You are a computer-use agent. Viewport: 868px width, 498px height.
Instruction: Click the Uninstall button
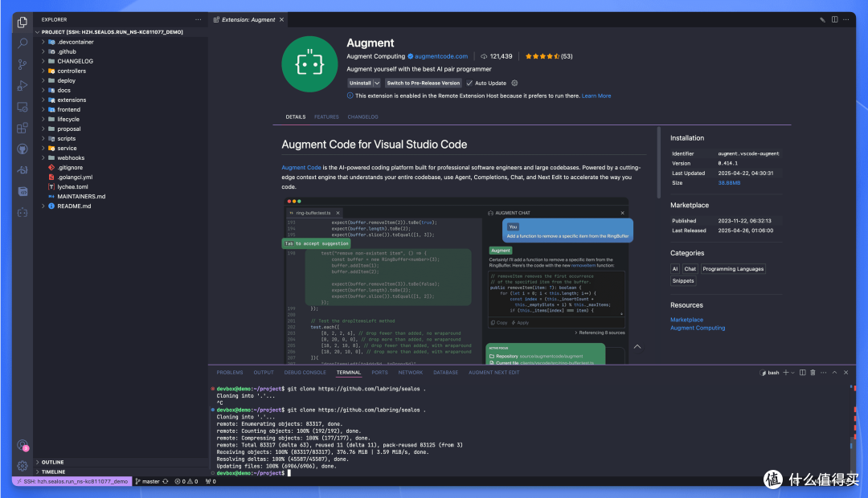[x=360, y=83]
